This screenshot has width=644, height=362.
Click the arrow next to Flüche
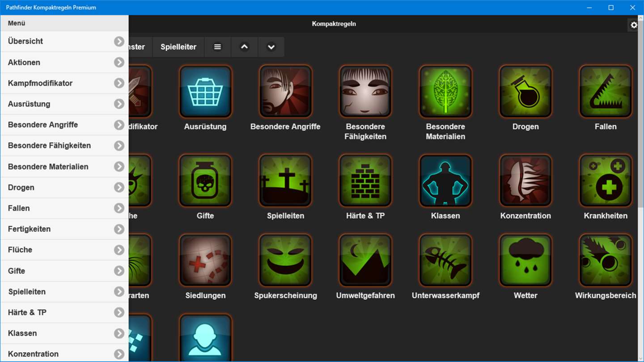[119, 250]
